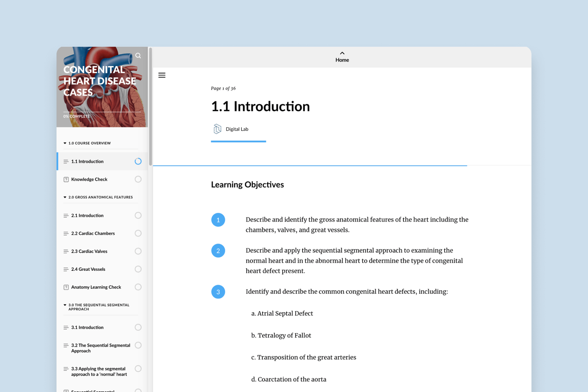Screen dimensions: 588x392
Task: Click the Digital Lab author logo icon
Action: pyautogui.click(x=217, y=129)
